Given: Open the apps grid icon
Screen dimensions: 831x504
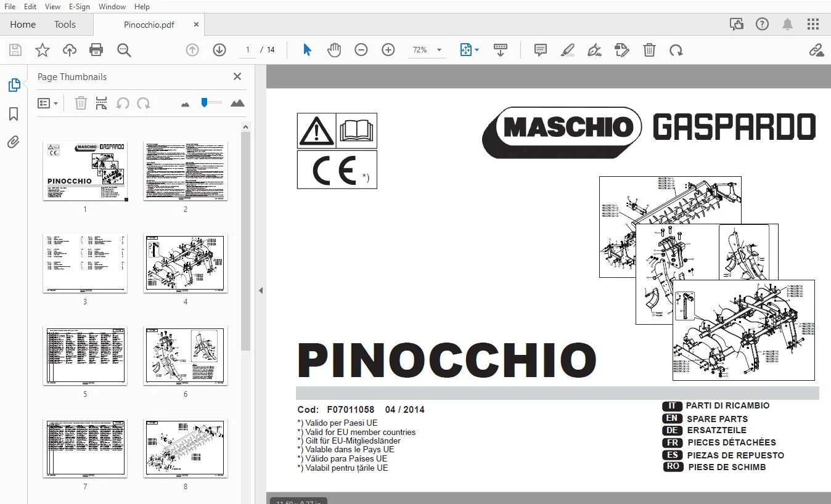Looking at the screenshot, I should tap(813, 25).
